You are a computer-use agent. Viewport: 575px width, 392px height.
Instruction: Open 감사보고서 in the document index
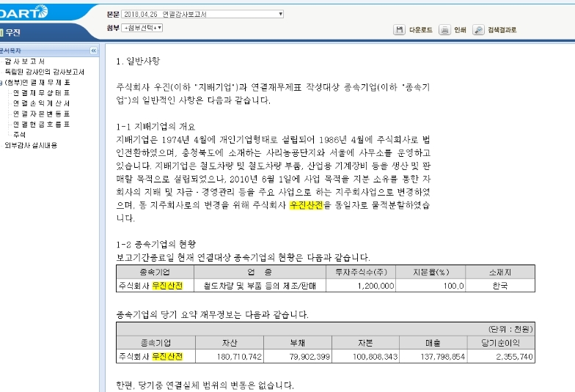tap(25, 62)
